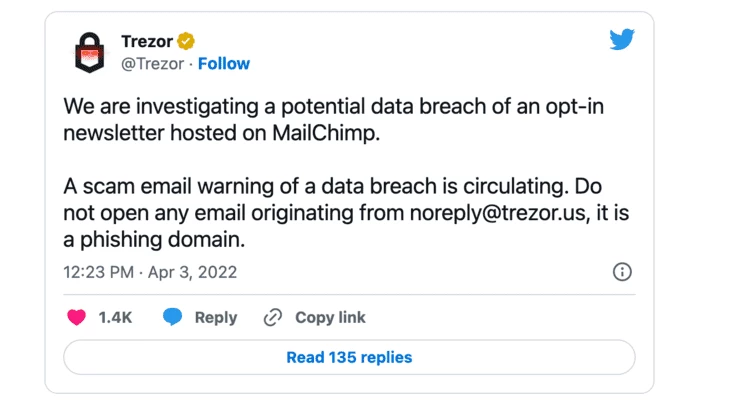Screen dimensions: 730x406
Task: Like the tweet with heart icon
Action: (76, 318)
